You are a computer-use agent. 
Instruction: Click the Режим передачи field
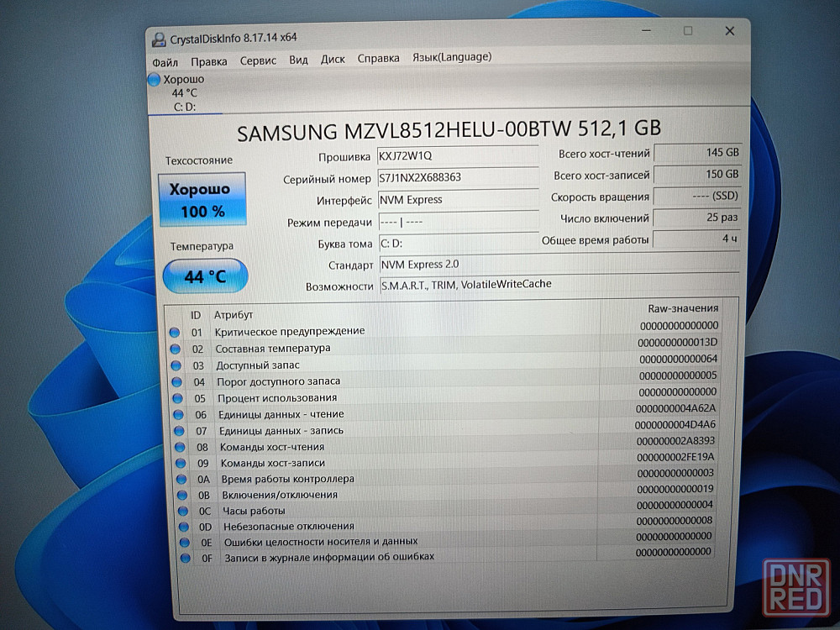459,221
